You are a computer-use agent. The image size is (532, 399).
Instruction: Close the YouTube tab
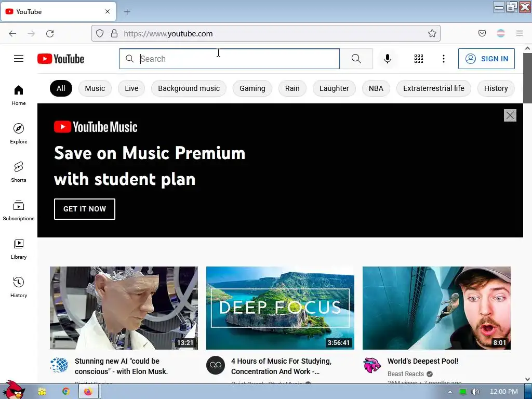(x=108, y=11)
